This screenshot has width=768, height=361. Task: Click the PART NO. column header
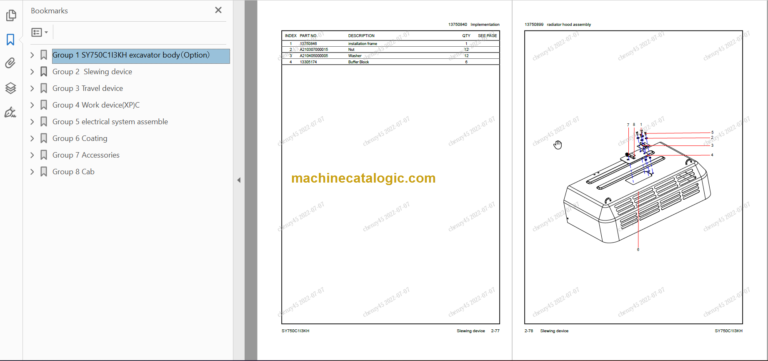pyautogui.click(x=308, y=36)
